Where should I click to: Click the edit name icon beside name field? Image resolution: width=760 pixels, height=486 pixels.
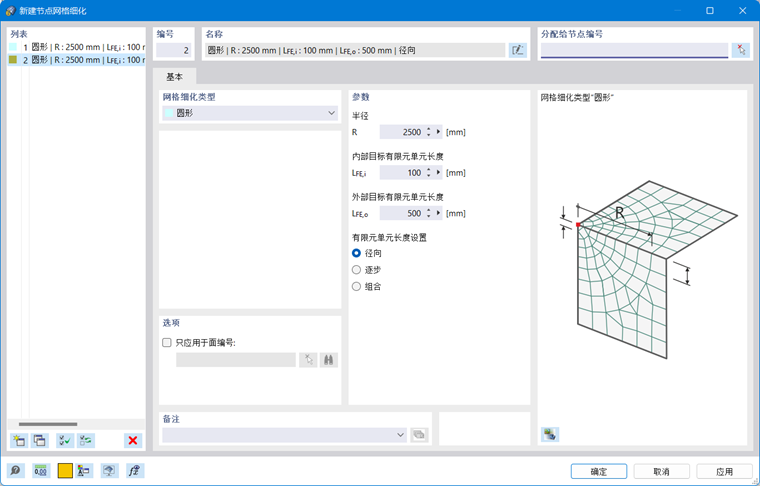point(518,50)
